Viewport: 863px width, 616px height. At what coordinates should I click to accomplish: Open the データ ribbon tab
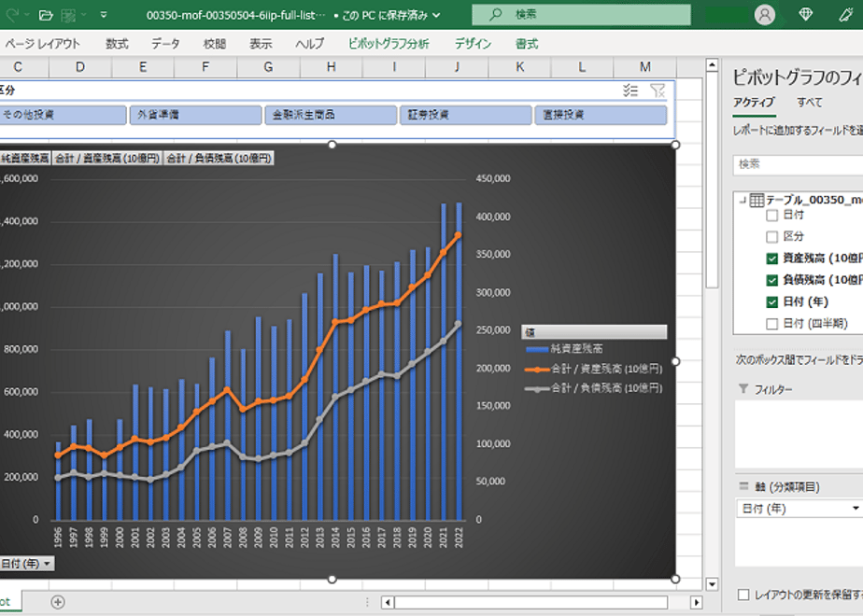click(x=165, y=44)
